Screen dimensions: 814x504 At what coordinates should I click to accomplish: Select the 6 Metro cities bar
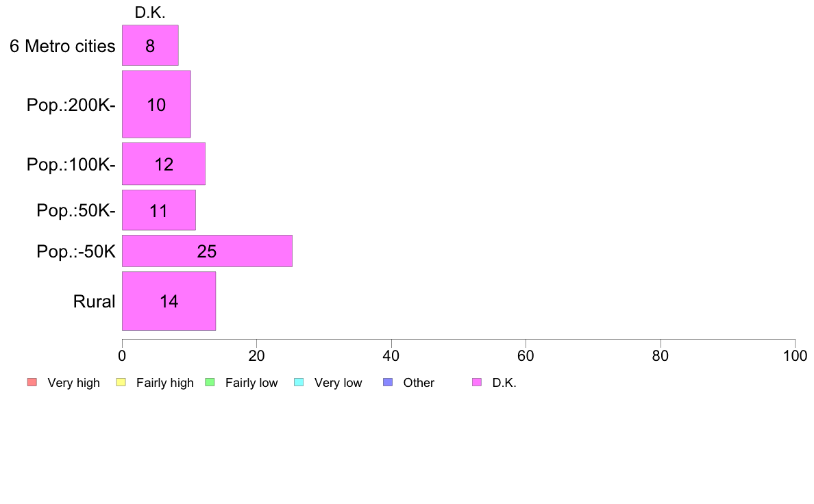tap(151, 46)
